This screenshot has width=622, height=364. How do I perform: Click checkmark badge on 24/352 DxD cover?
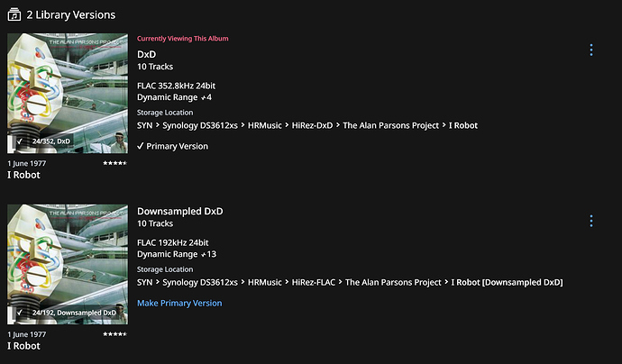coord(20,141)
